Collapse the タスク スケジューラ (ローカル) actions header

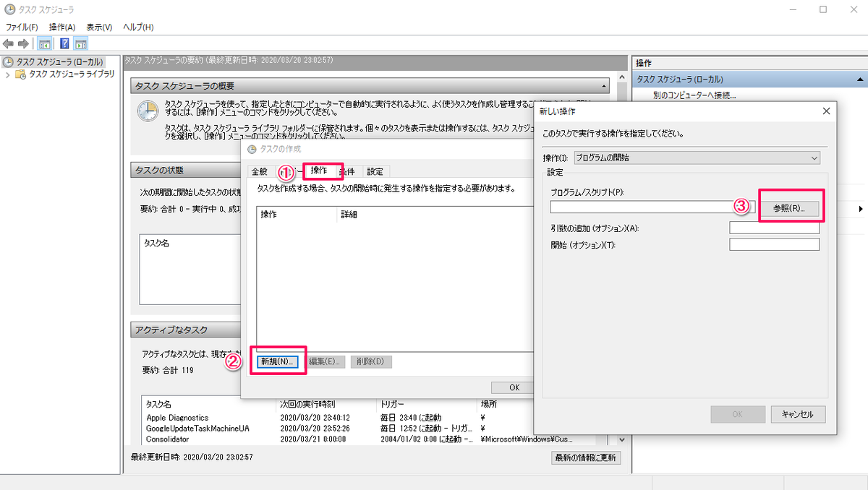coord(860,79)
